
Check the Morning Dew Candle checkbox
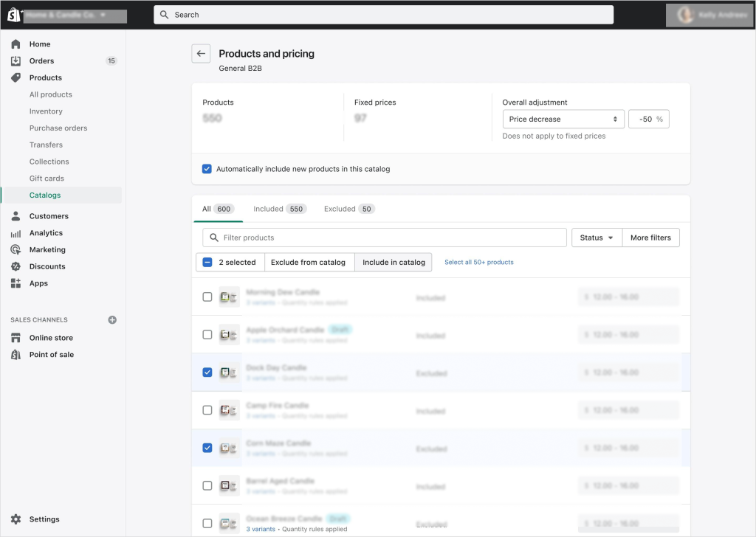click(x=207, y=297)
